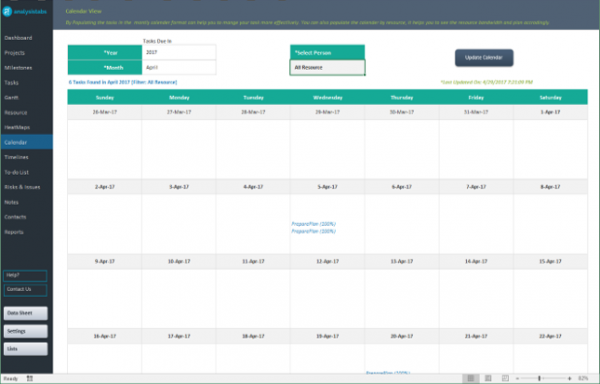
Task: Select the 18-Apr-17 date cell
Action: (253, 336)
